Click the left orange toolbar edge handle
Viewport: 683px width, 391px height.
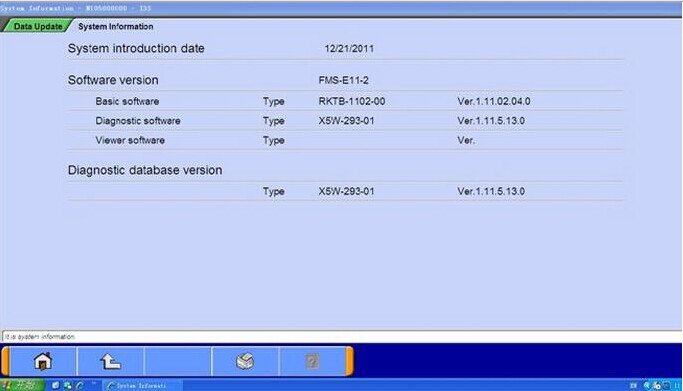tap(5, 361)
